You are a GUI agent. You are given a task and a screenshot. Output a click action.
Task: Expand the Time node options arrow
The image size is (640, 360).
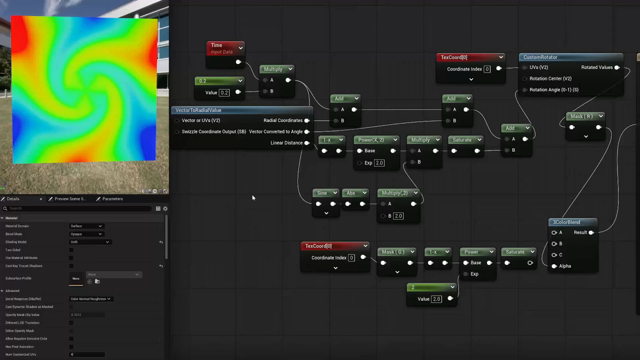(241, 48)
